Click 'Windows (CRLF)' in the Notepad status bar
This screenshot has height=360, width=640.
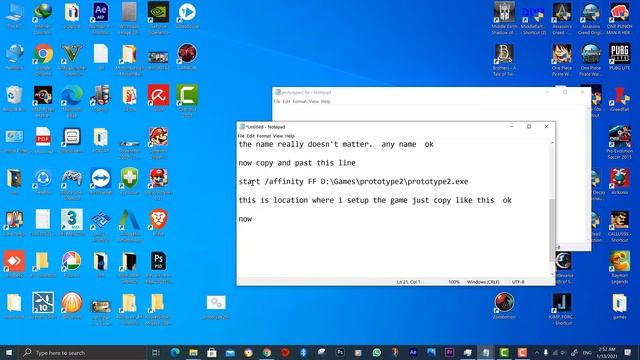point(483,282)
